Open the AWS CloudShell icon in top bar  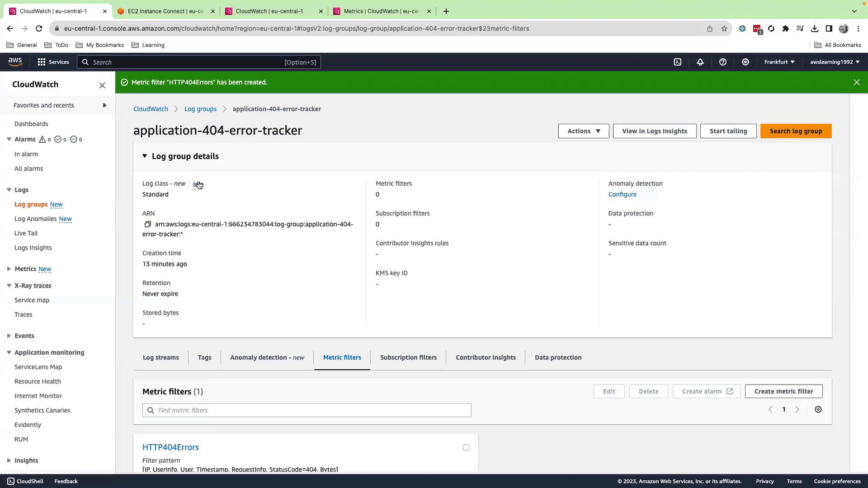[677, 62]
